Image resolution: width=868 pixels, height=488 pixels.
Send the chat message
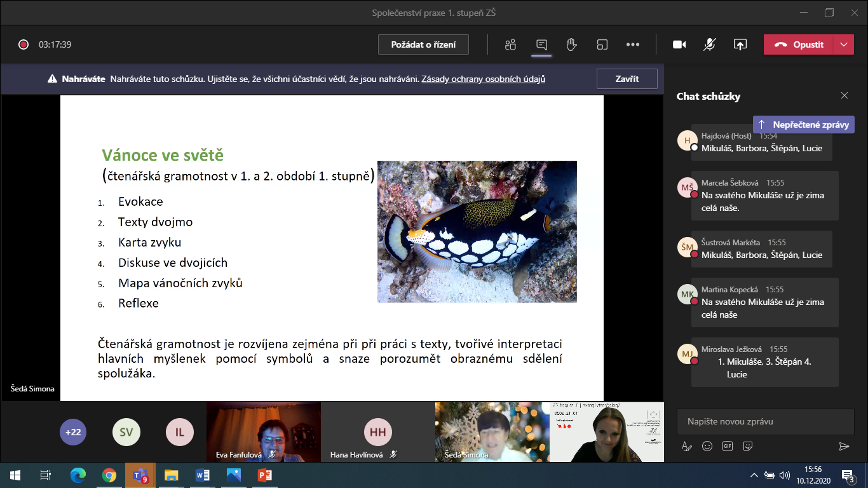point(844,446)
